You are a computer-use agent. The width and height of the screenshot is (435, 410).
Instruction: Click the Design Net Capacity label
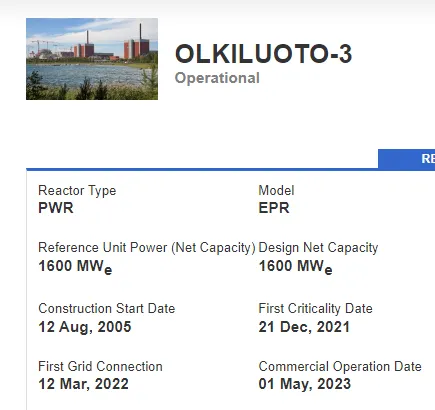318,248
